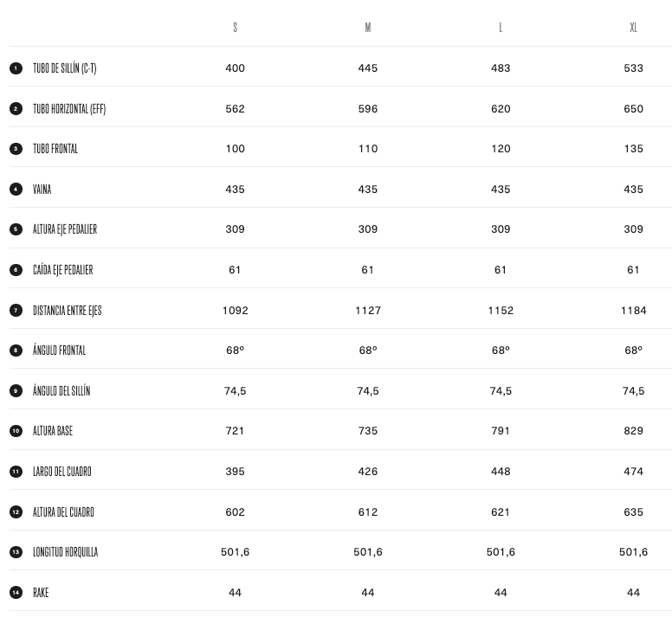Select the Longitud Horquilla row label

click(x=65, y=552)
